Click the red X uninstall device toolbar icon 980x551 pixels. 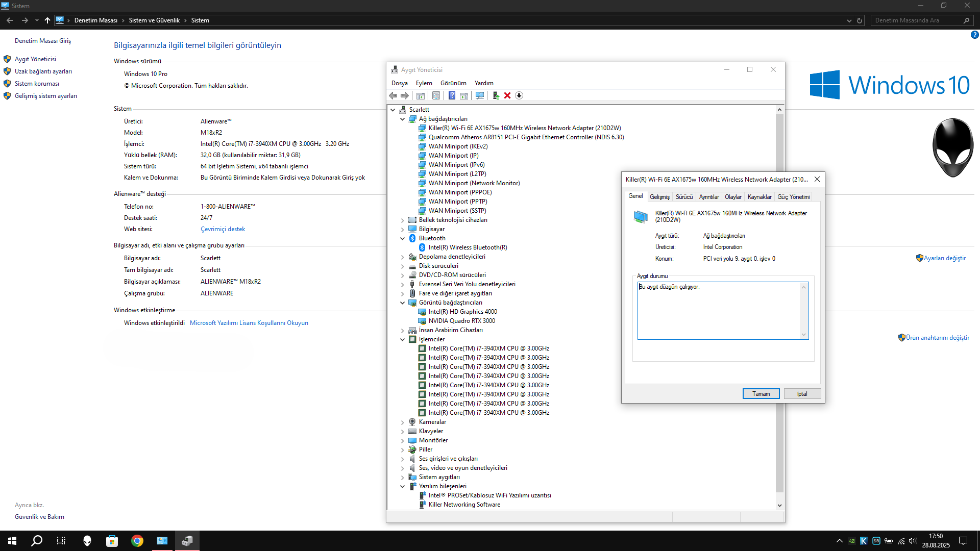pyautogui.click(x=507, y=95)
